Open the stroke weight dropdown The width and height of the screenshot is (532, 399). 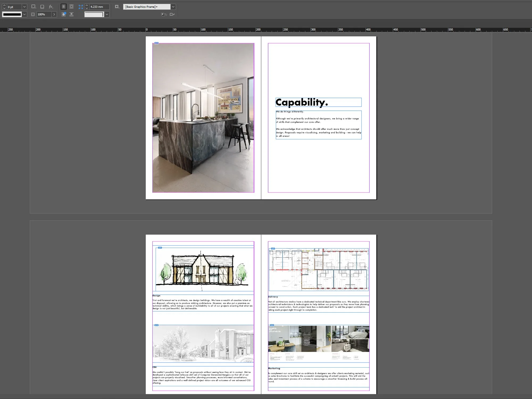coord(24,6)
